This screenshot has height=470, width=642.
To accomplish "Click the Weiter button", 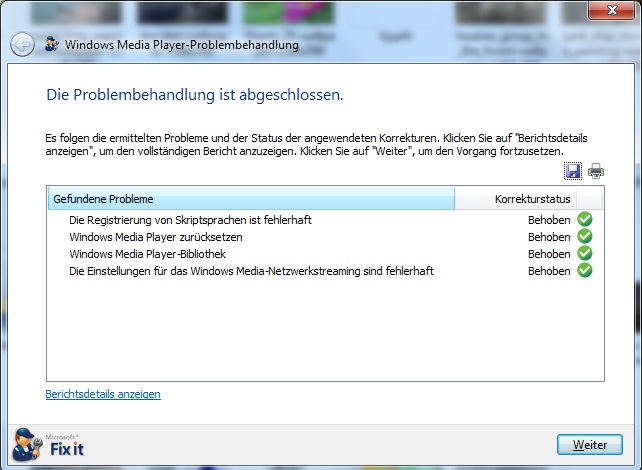I will [x=590, y=445].
